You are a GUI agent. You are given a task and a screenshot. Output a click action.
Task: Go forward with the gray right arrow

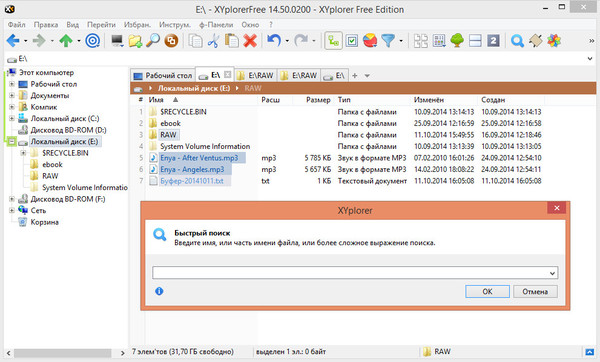click(x=39, y=40)
